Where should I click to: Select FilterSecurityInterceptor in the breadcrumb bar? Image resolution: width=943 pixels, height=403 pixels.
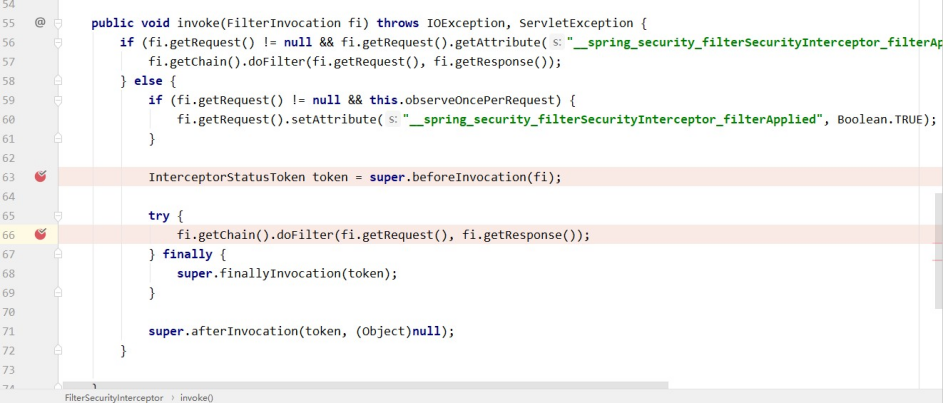point(113,397)
